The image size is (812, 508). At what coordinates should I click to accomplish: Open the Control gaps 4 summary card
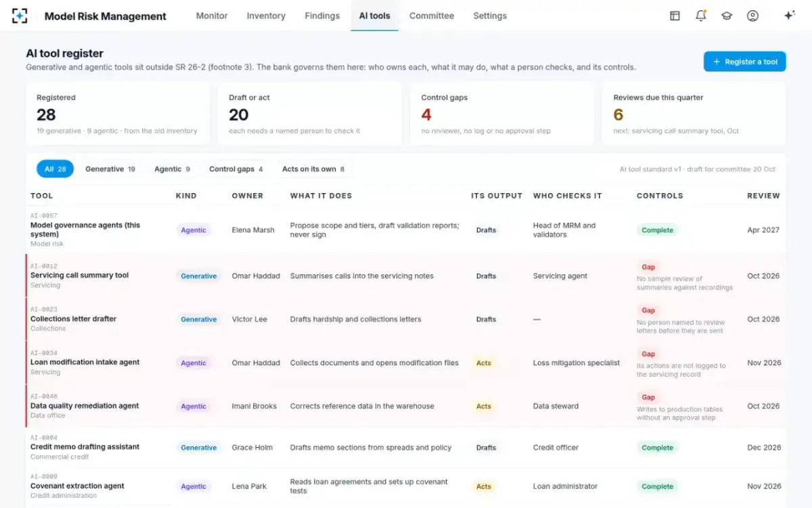502,114
